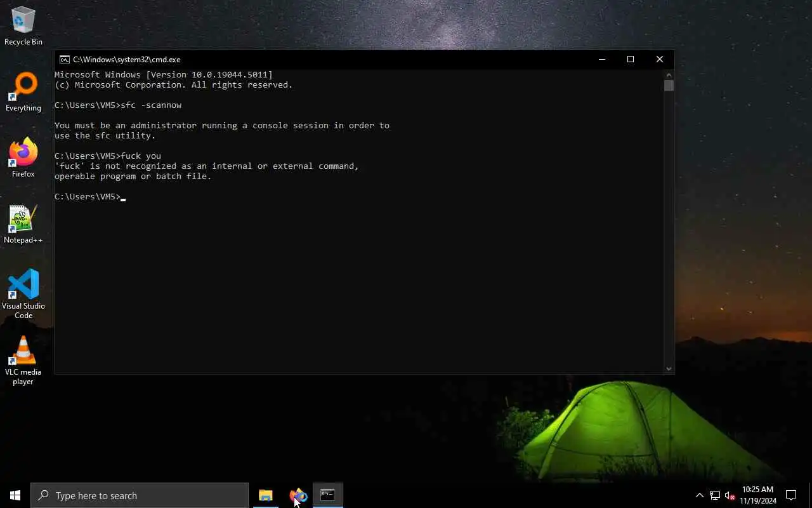Image resolution: width=812 pixels, height=508 pixels.
Task: Show hidden system tray icons
Action: coord(700,495)
